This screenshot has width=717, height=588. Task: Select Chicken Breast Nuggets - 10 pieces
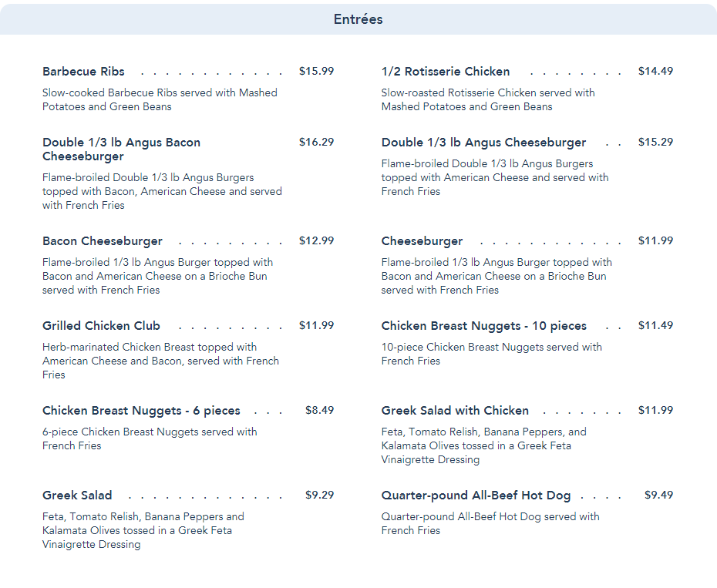tap(483, 326)
